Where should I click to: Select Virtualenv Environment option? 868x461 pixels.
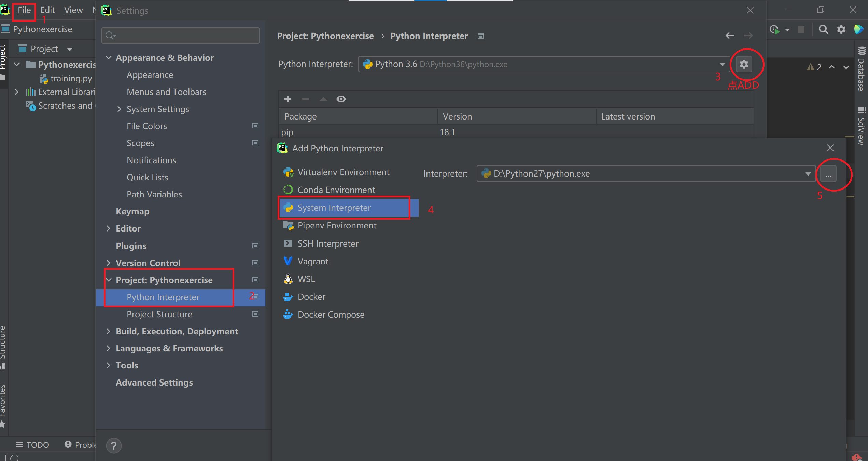(x=343, y=172)
